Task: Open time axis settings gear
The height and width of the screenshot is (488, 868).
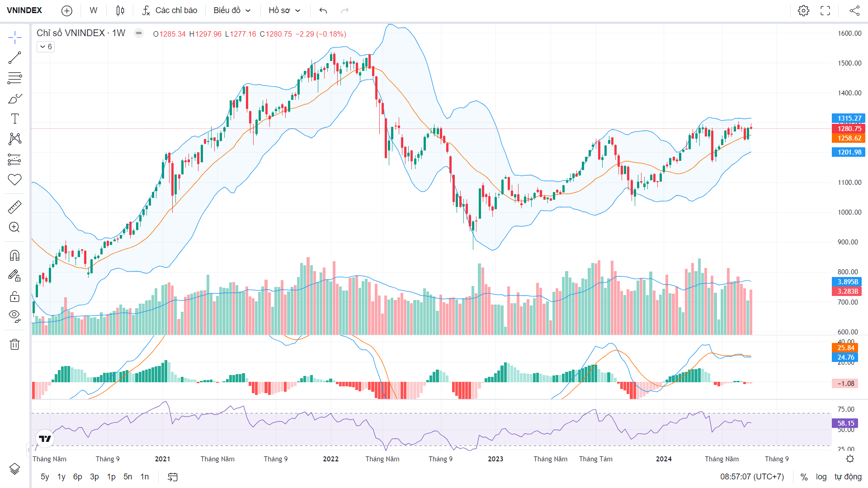Action: pos(850,459)
